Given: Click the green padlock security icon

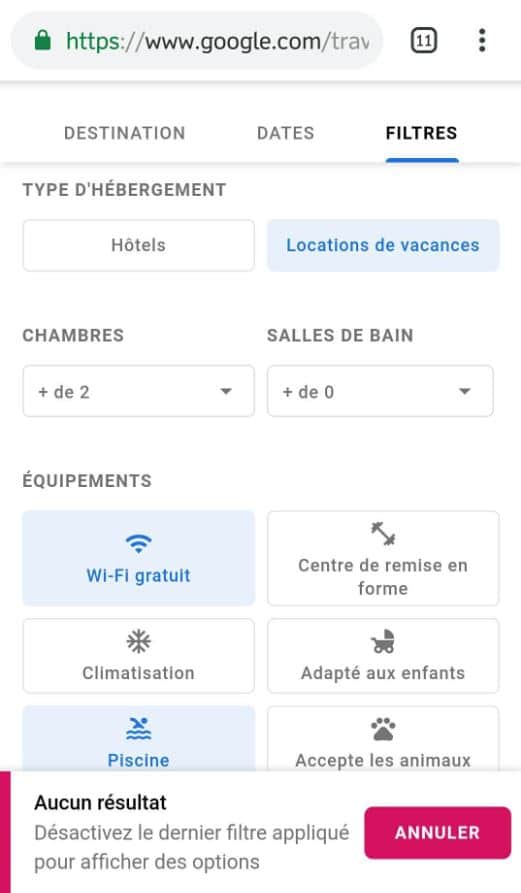Looking at the screenshot, I should tap(43, 40).
